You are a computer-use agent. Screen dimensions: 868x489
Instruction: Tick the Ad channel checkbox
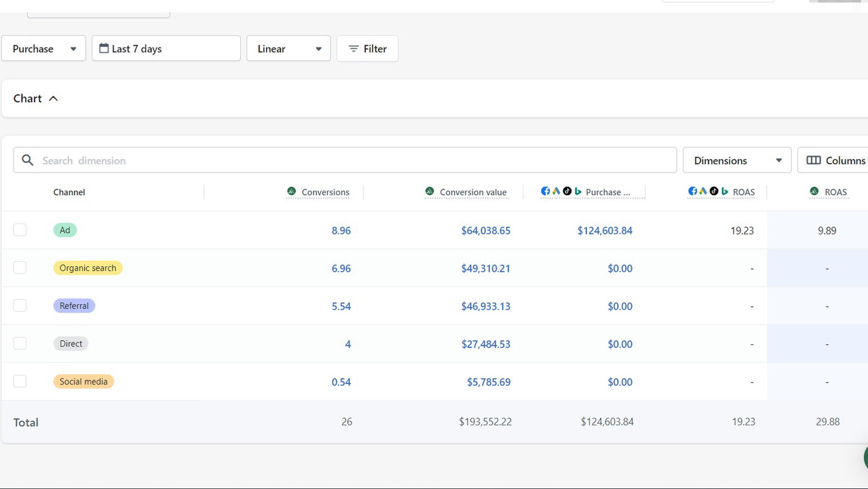[20, 230]
